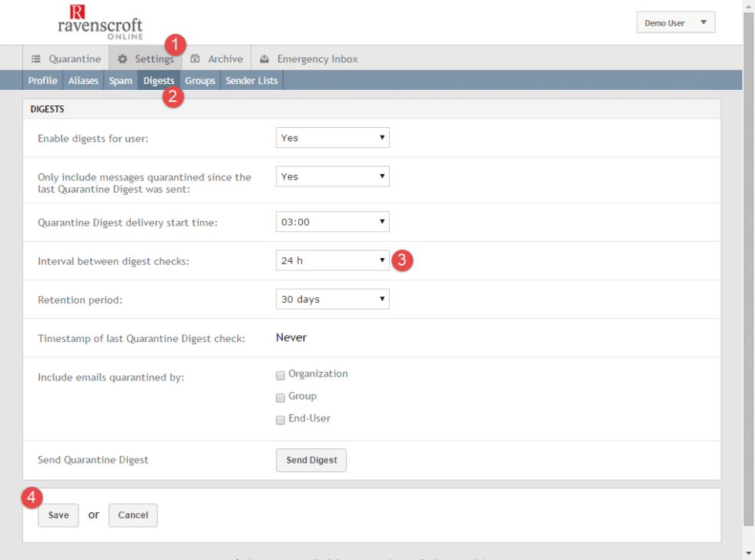This screenshot has width=755, height=560.
Task: Expand the Retention period selector
Action: tap(332, 299)
